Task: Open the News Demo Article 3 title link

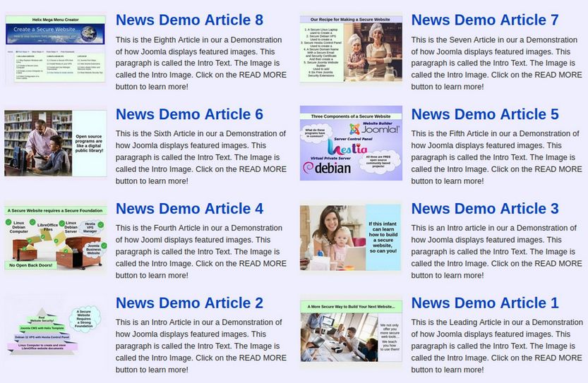Action: pyautogui.click(x=485, y=209)
